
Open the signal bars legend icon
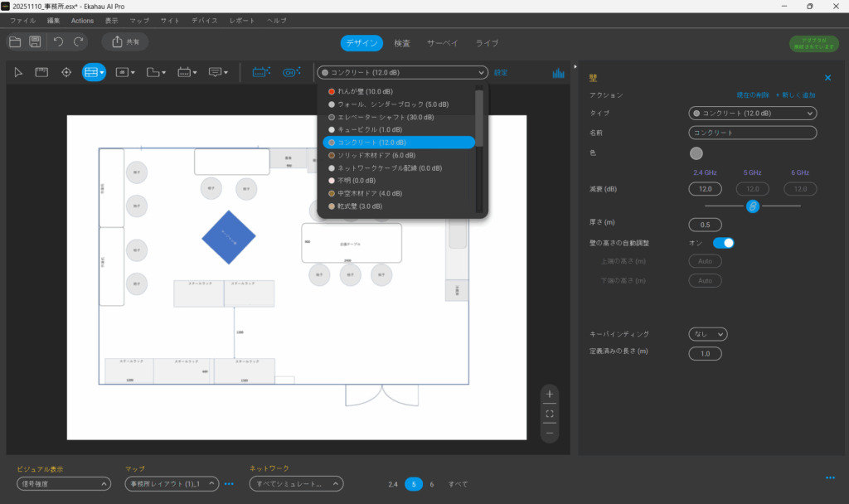pyautogui.click(x=558, y=73)
